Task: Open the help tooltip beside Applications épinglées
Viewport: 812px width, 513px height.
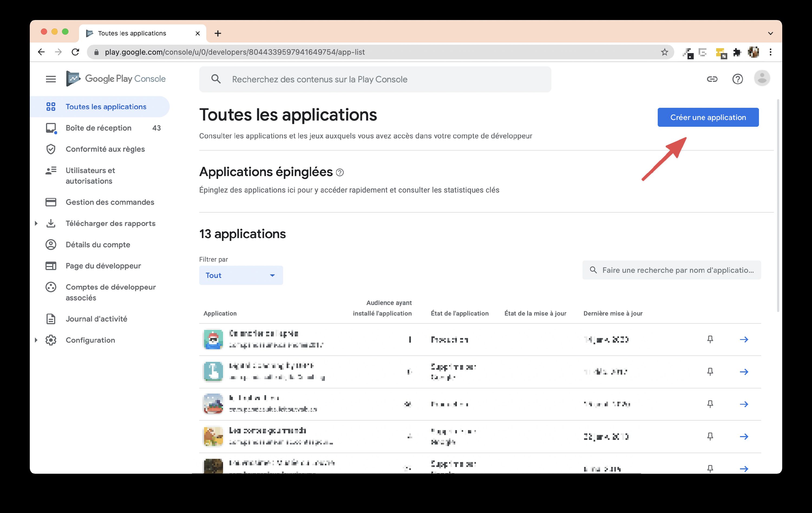Action: click(340, 172)
